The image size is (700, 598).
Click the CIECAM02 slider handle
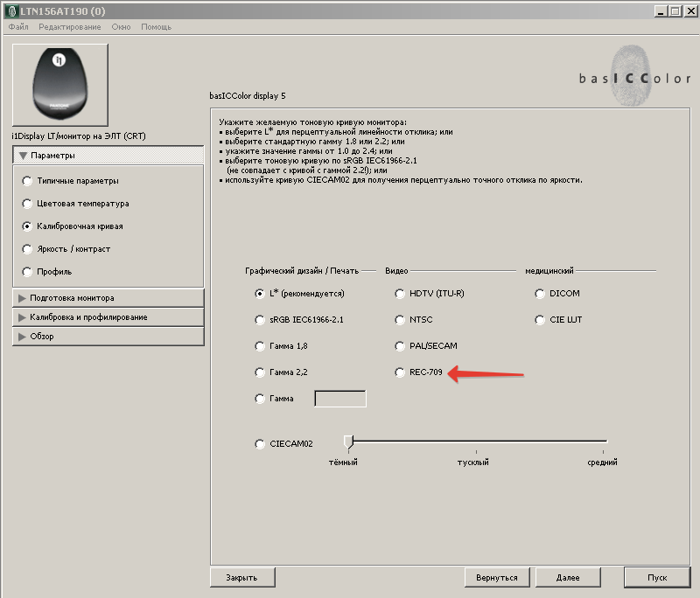coord(348,442)
